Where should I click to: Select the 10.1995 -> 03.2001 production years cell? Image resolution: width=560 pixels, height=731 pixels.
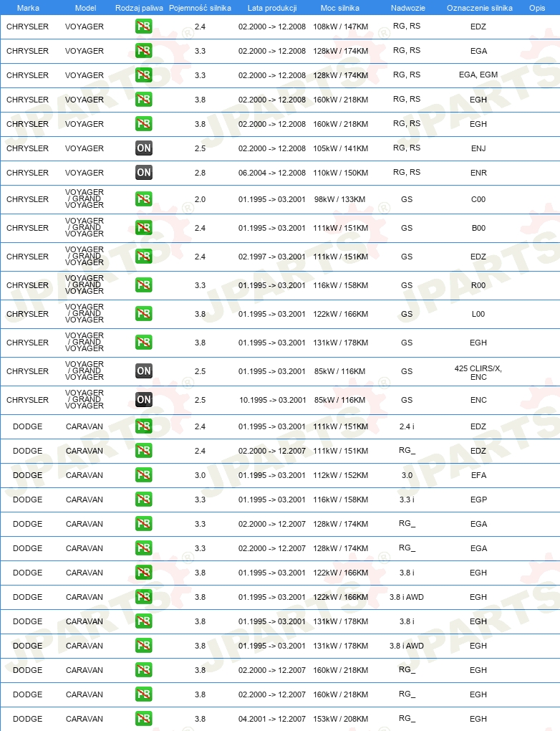(273, 400)
